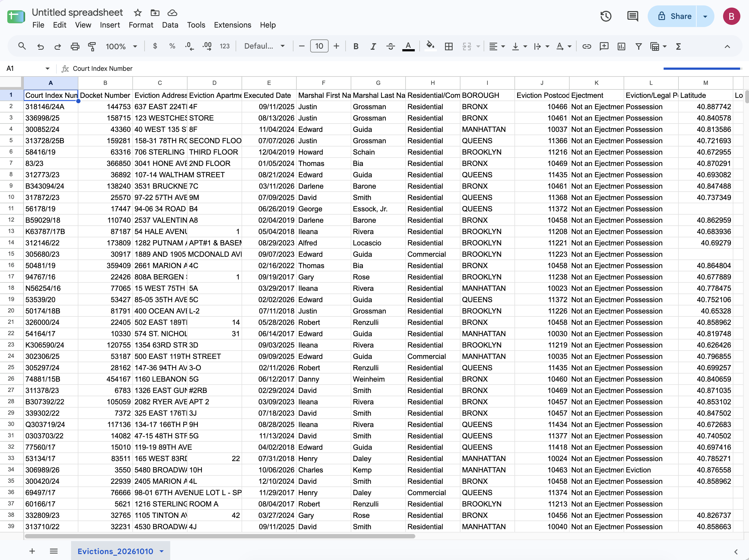Add a new sheet

(x=32, y=551)
